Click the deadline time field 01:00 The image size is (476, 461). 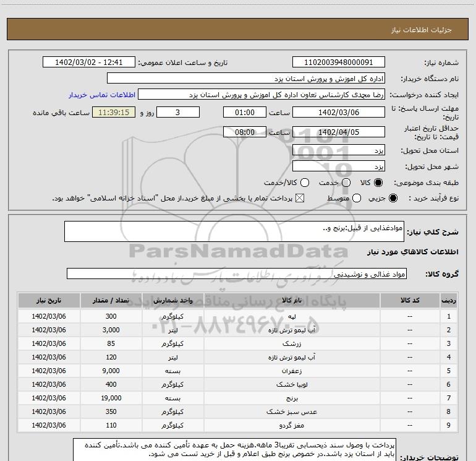tap(245, 112)
